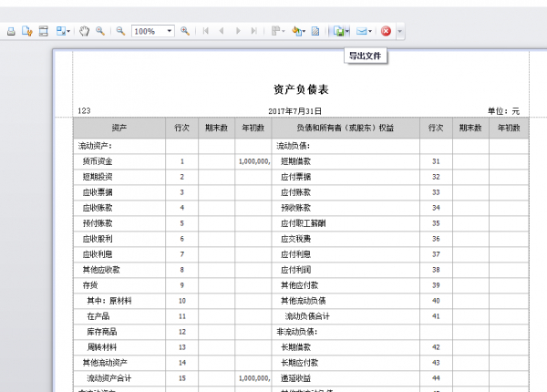This screenshot has width=547, height=392.
Task: Close the preview with red X icon
Action: click(387, 31)
